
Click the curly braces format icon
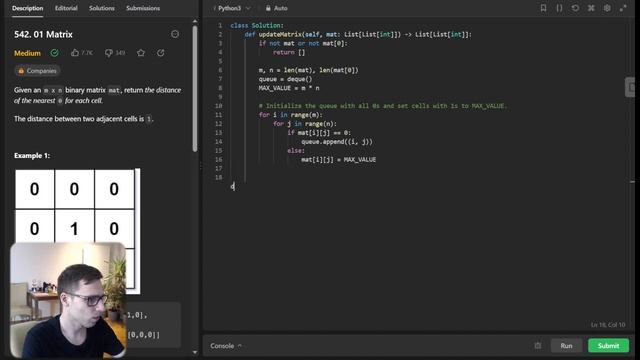pos(559,8)
